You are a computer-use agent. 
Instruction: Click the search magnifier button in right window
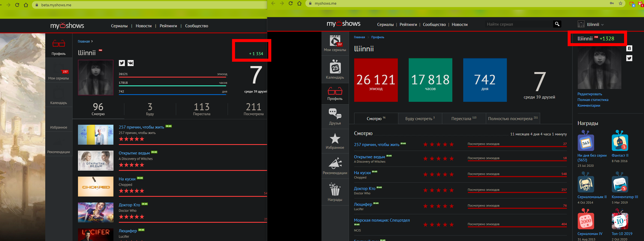coord(557,24)
